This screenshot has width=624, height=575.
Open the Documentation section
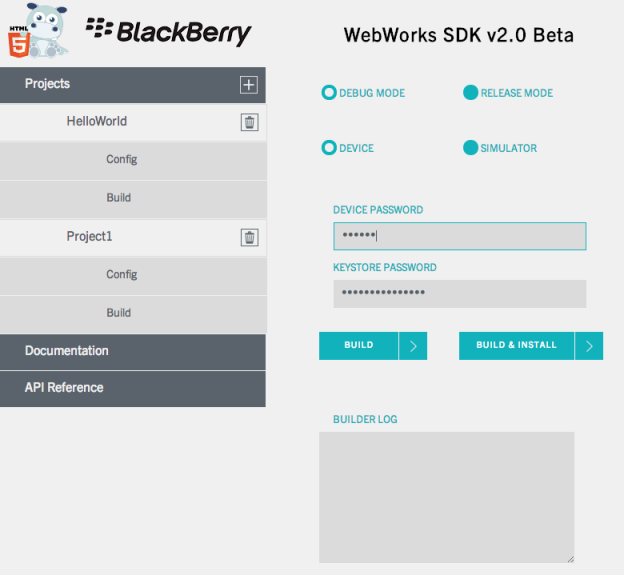click(133, 352)
